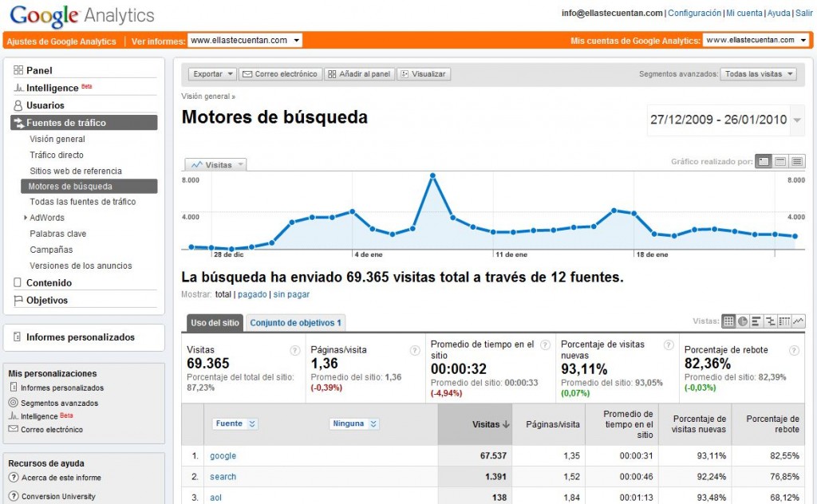The height and width of the screenshot is (504, 817).
Task: Click the 'Páginas/visita' column header
Action: click(x=549, y=424)
